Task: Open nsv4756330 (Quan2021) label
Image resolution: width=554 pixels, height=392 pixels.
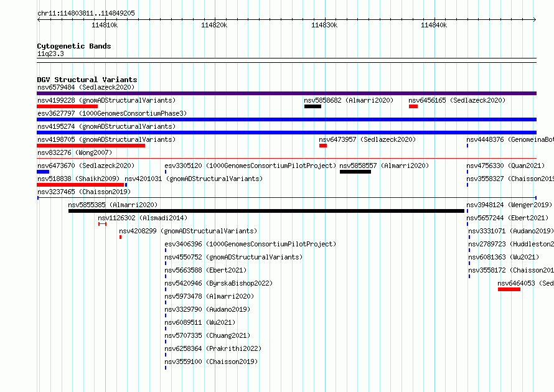Action: [505, 166]
